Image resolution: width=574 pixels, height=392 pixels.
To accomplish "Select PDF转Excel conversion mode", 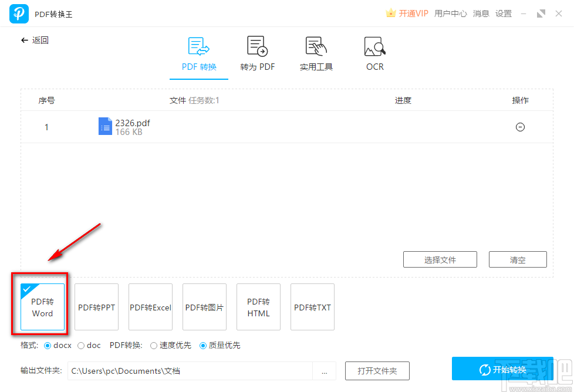I will [x=150, y=307].
